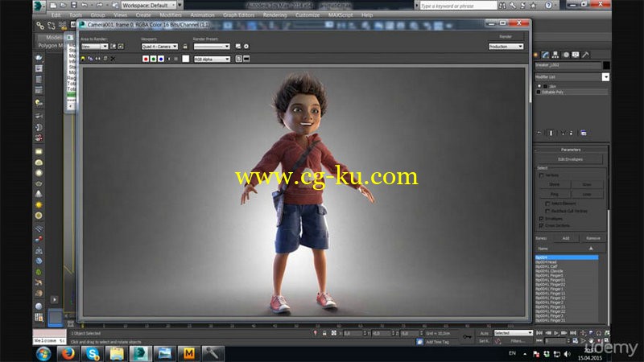Click the Bind to Space Warp icon
644x362 pixels.
[63, 26]
